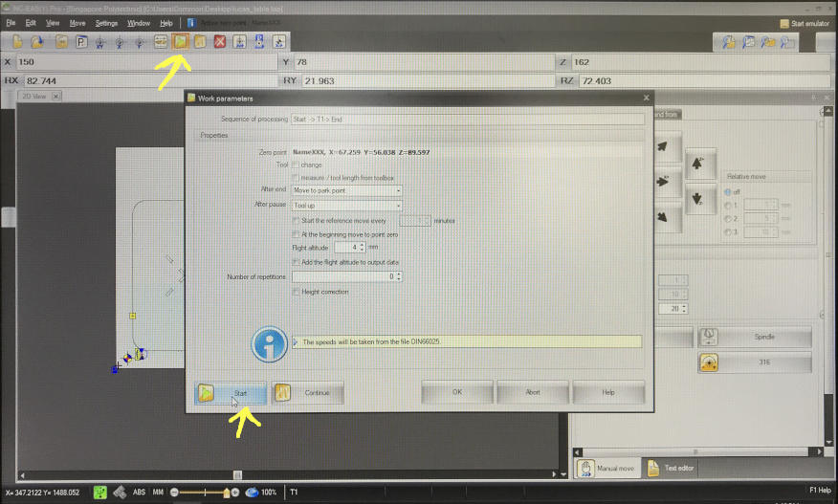Open the After end dropdown

(346, 190)
